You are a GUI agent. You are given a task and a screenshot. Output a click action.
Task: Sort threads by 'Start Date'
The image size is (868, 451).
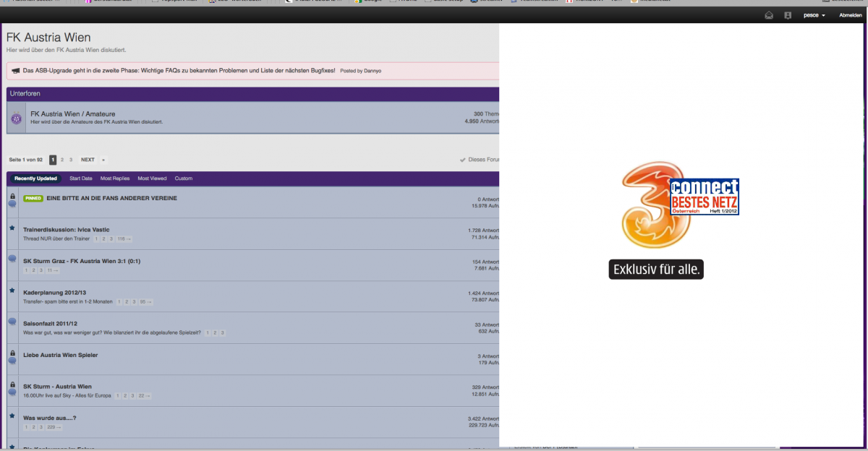(x=81, y=179)
